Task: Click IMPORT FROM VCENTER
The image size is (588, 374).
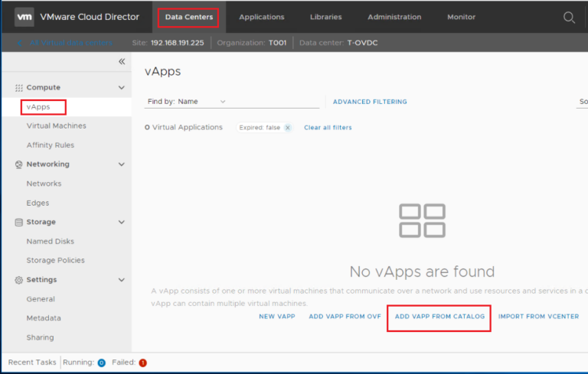Action: [x=538, y=317]
